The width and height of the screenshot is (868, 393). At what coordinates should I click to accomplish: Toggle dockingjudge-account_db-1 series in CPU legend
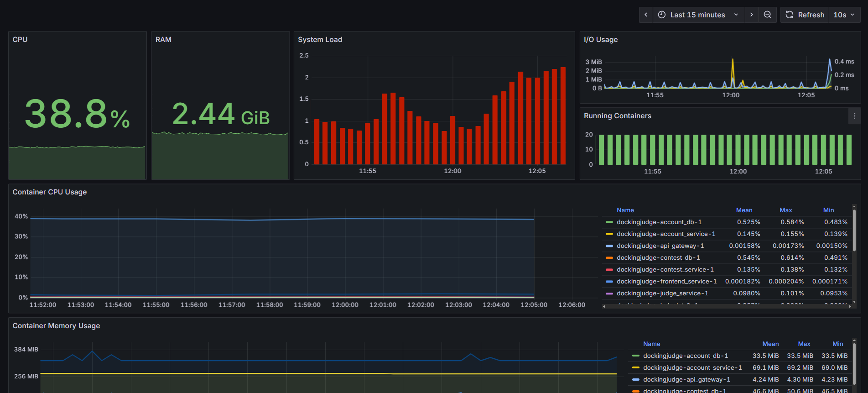[659, 222]
